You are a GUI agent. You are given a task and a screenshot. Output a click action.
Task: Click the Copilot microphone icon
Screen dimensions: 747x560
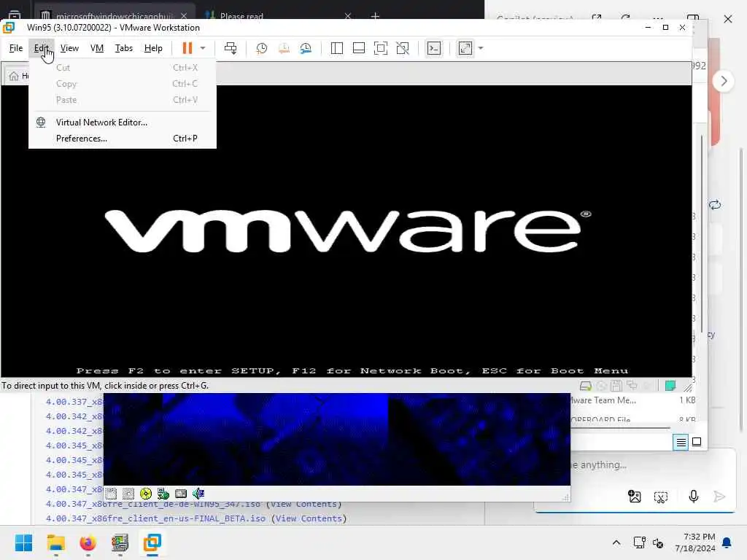[694, 497]
